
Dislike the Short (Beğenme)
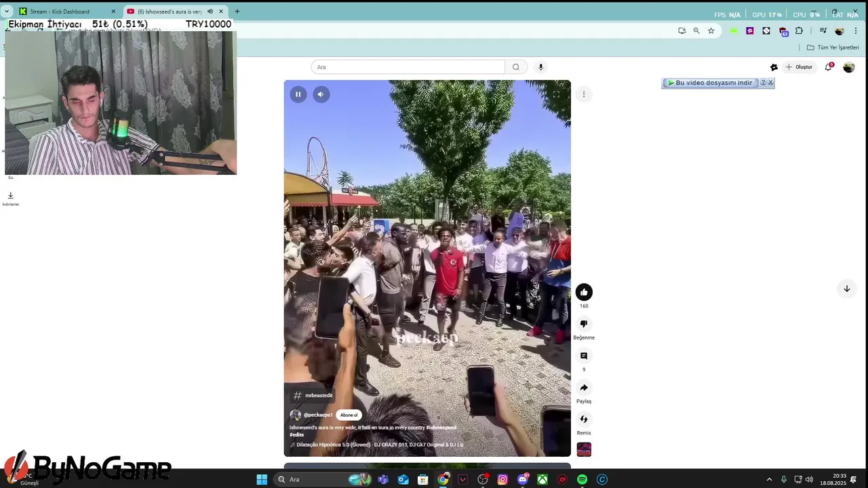click(584, 324)
